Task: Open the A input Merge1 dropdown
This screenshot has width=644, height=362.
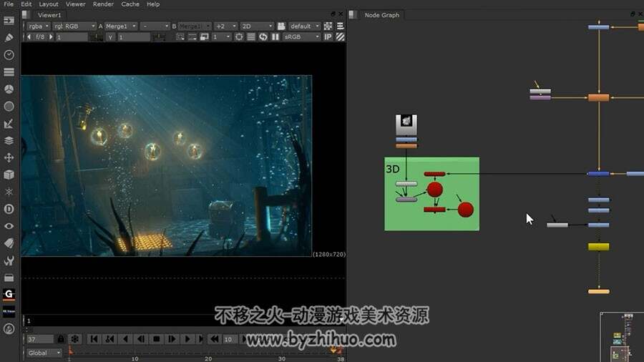Action: click(121, 26)
